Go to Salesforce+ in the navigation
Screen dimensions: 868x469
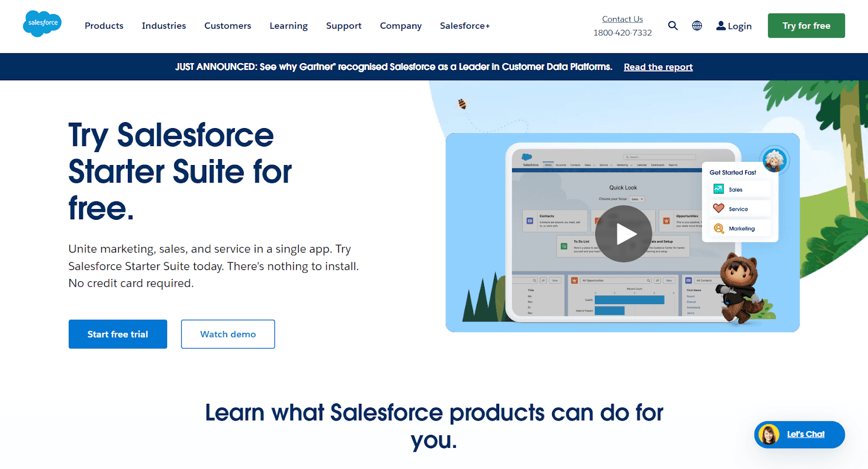click(x=465, y=26)
